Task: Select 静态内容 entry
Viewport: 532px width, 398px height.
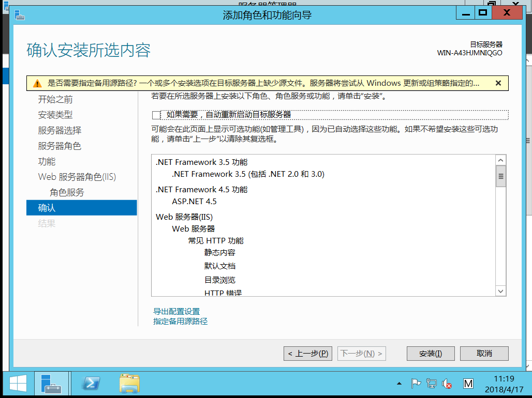Action: point(220,253)
